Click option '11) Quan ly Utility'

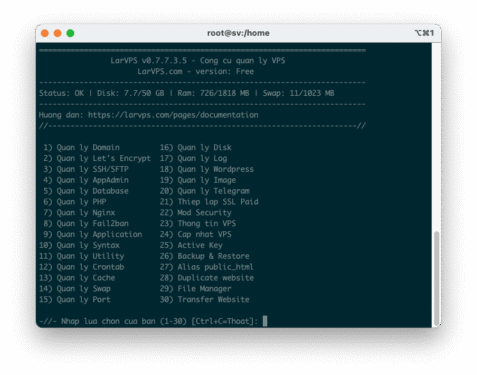click(81, 256)
